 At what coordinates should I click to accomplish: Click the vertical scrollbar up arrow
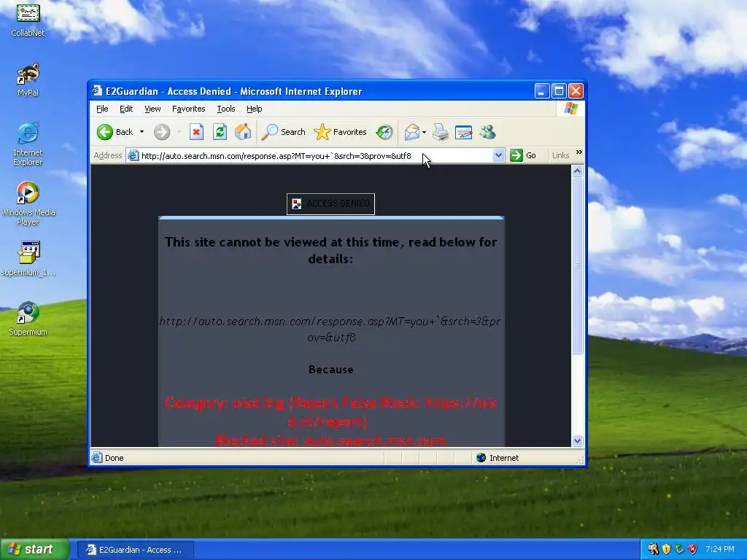pyautogui.click(x=578, y=171)
